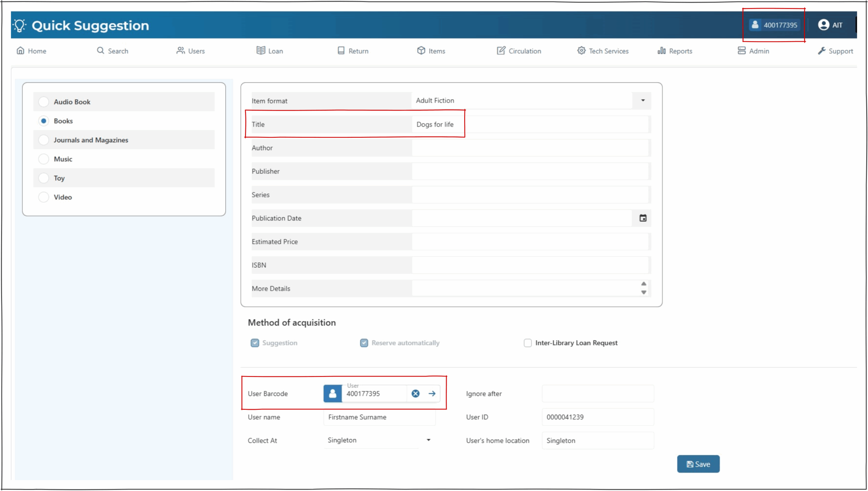Click the More Details up arrow

(644, 284)
